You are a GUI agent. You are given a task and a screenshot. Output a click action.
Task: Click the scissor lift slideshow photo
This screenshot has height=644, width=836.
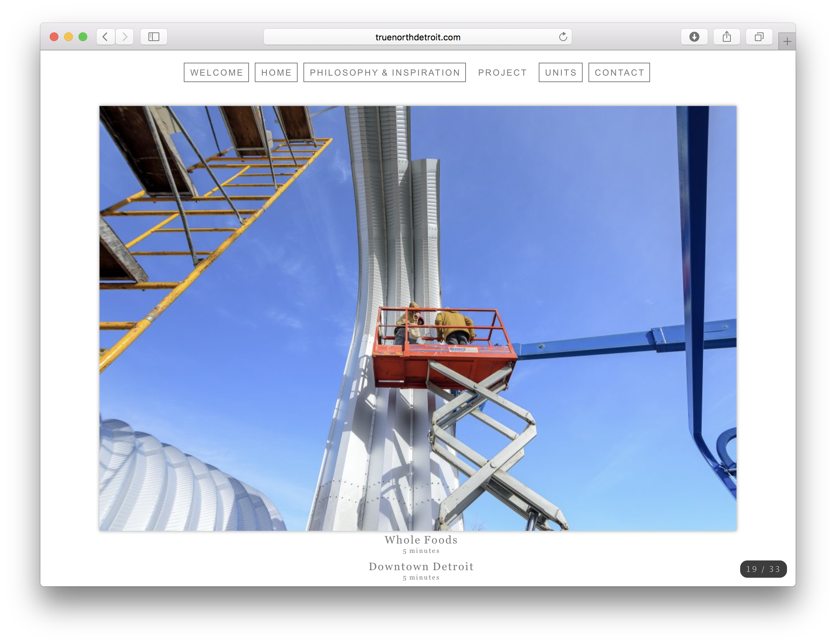(418, 318)
